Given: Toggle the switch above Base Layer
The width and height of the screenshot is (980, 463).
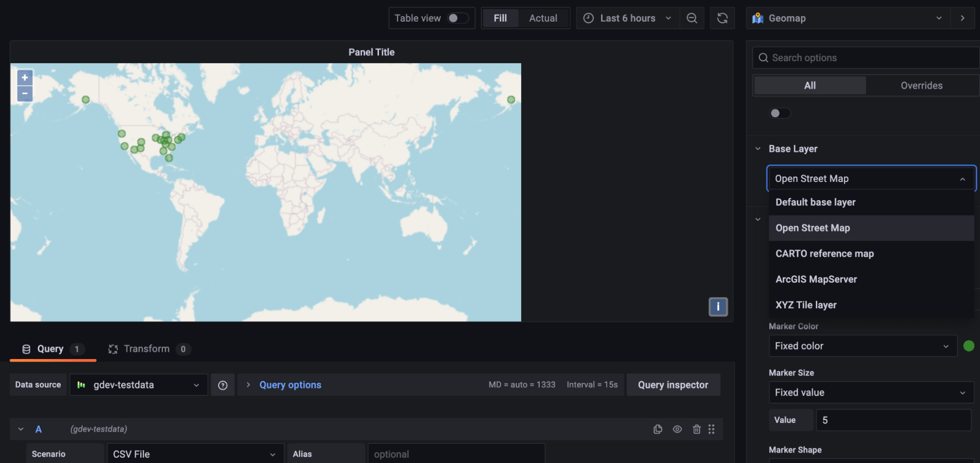Looking at the screenshot, I should click(779, 113).
